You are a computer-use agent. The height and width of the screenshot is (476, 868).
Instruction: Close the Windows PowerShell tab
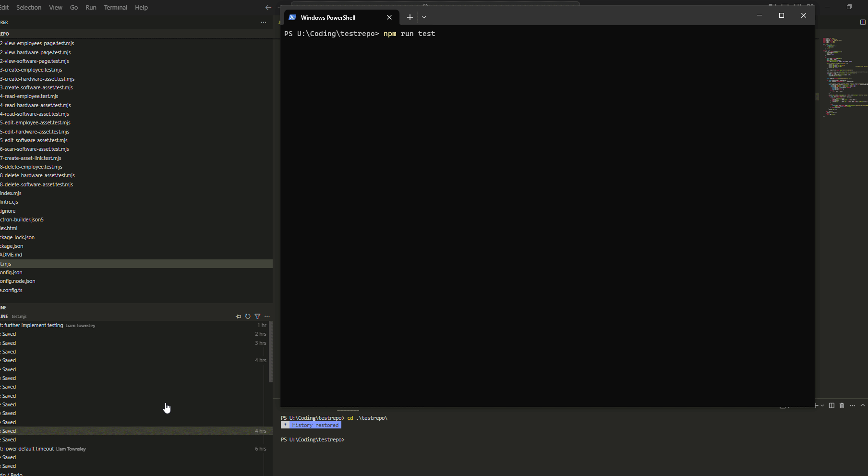[x=389, y=17]
